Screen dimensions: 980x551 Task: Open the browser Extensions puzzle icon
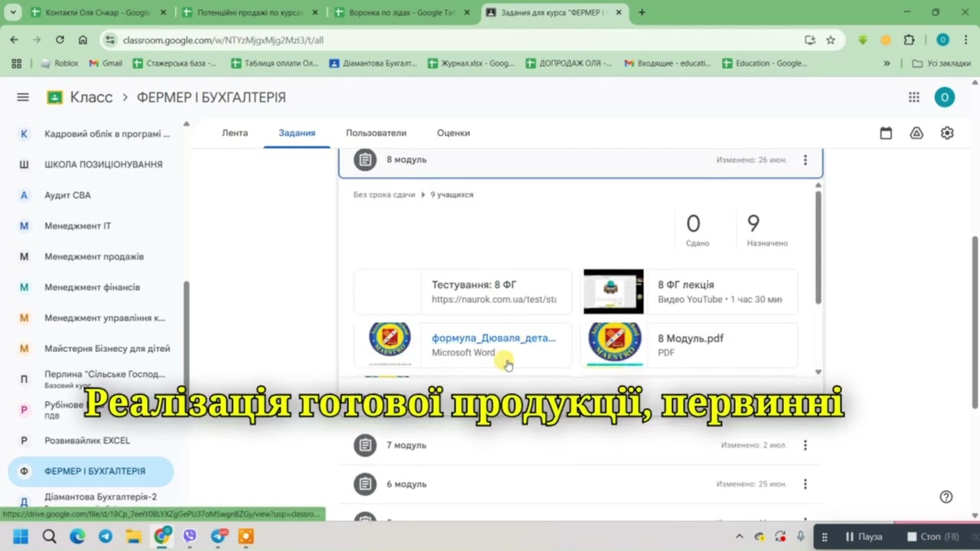point(910,40)
